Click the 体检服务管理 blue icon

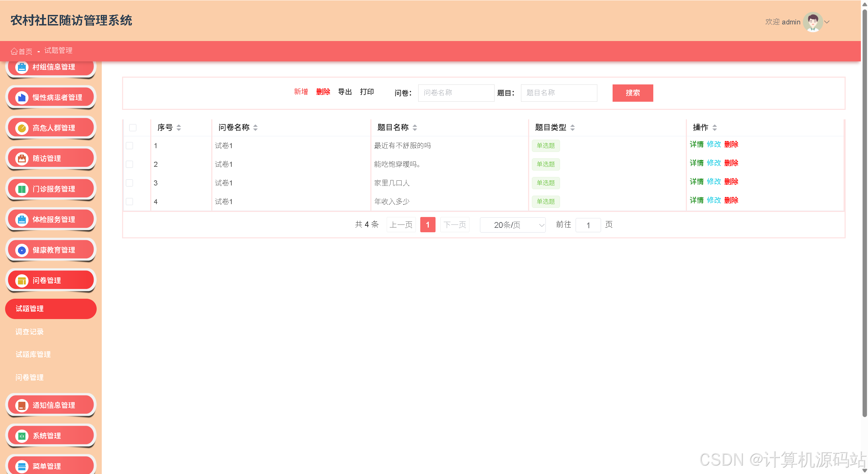coord(22,220)
